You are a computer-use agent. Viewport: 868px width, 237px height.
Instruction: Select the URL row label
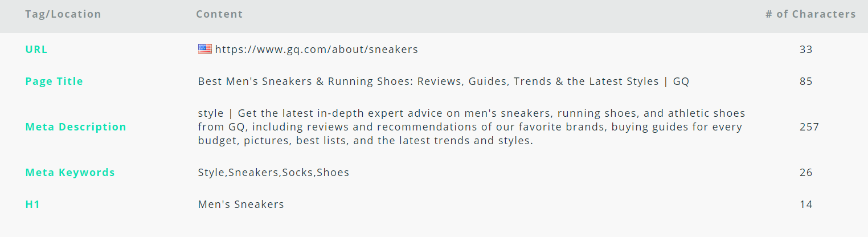point(36,50)
